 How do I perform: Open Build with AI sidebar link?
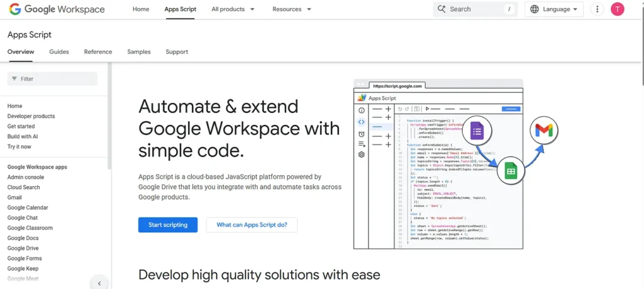click(23, 136)
